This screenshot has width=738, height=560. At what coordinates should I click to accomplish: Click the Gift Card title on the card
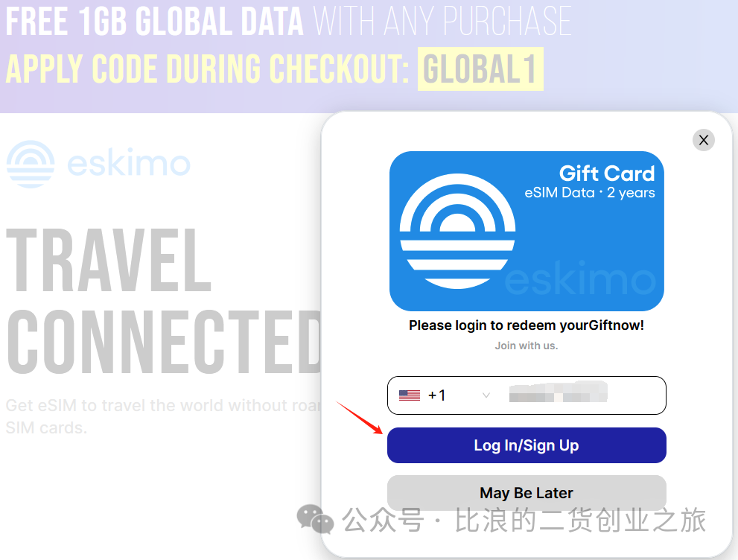click(607, 174)
